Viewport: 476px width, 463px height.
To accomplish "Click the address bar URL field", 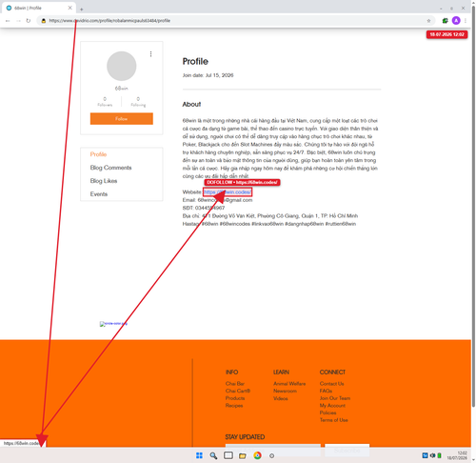I will [235, 21].
